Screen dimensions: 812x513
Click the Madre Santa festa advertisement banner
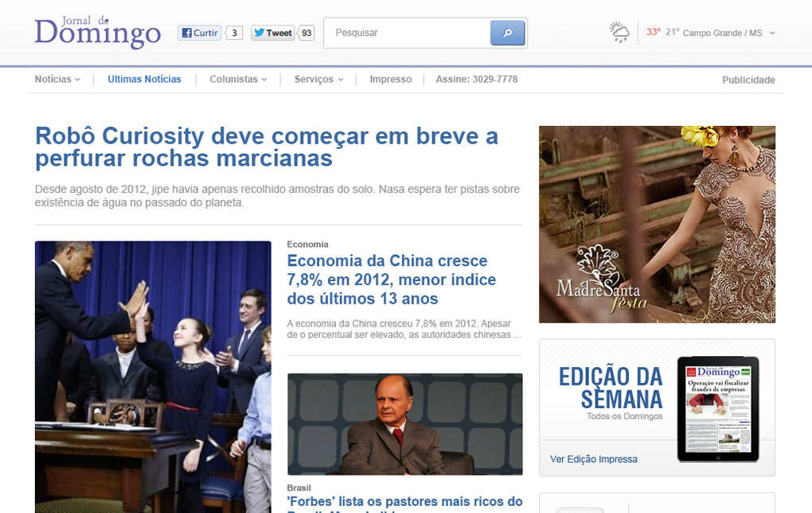(x=657, y=225)
